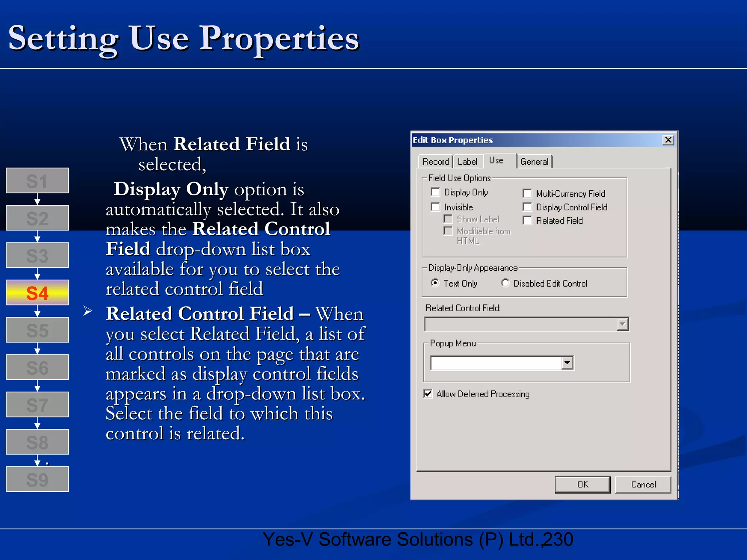Image resolution: width=747 pixels, height=560 pixels.
Task: Uncheck Allow Deferred Processing
Action: pyautogui.click(x=428, y=394)
